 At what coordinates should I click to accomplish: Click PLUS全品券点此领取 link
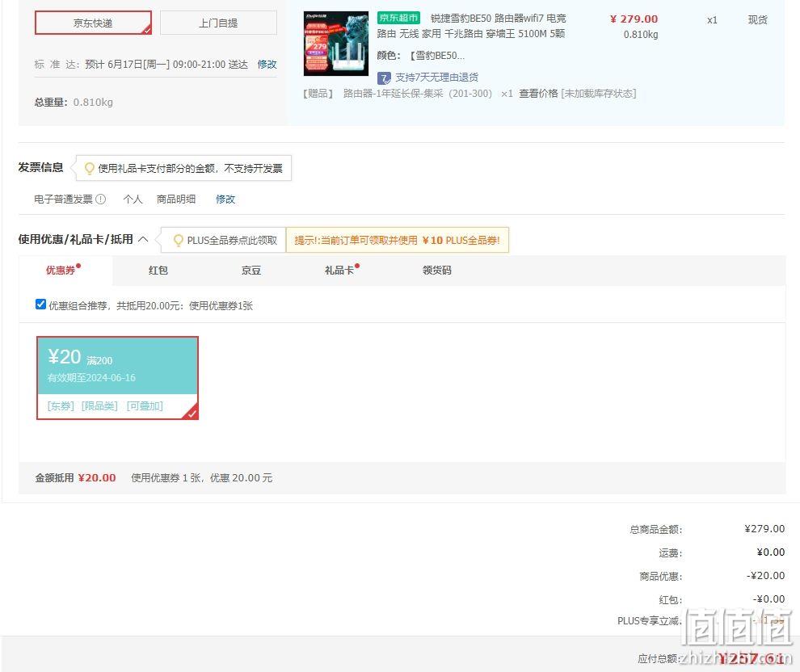(232, 240)
